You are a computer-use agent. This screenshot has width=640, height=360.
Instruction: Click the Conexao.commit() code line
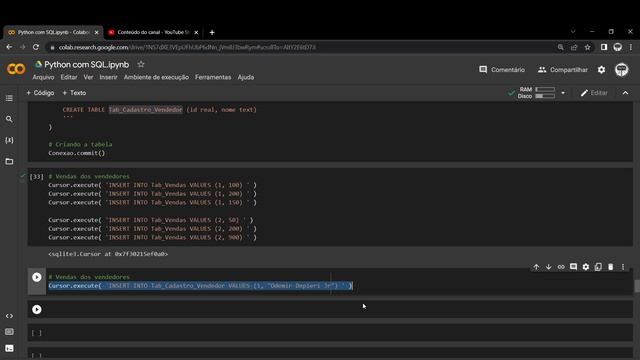(77, 153)
